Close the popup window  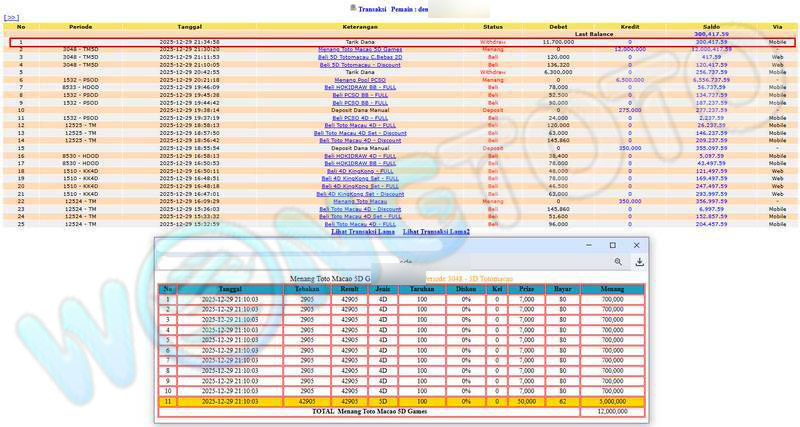click(x=639, y=245)
